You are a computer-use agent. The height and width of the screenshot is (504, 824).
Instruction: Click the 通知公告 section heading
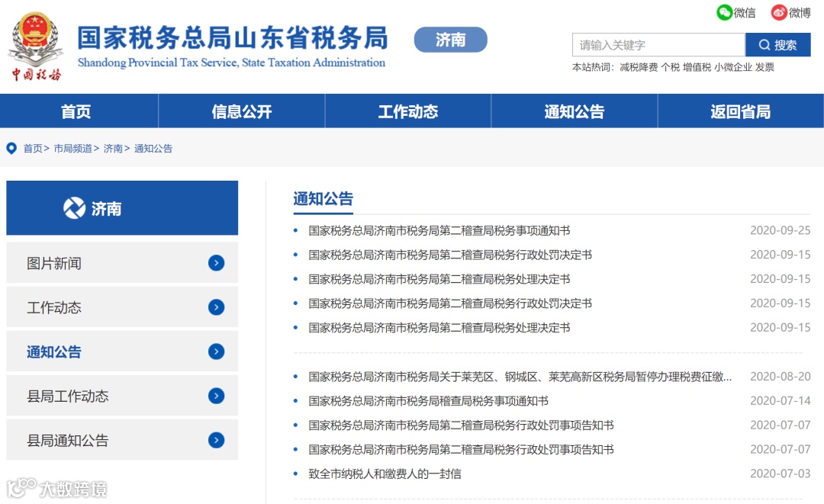323,199
